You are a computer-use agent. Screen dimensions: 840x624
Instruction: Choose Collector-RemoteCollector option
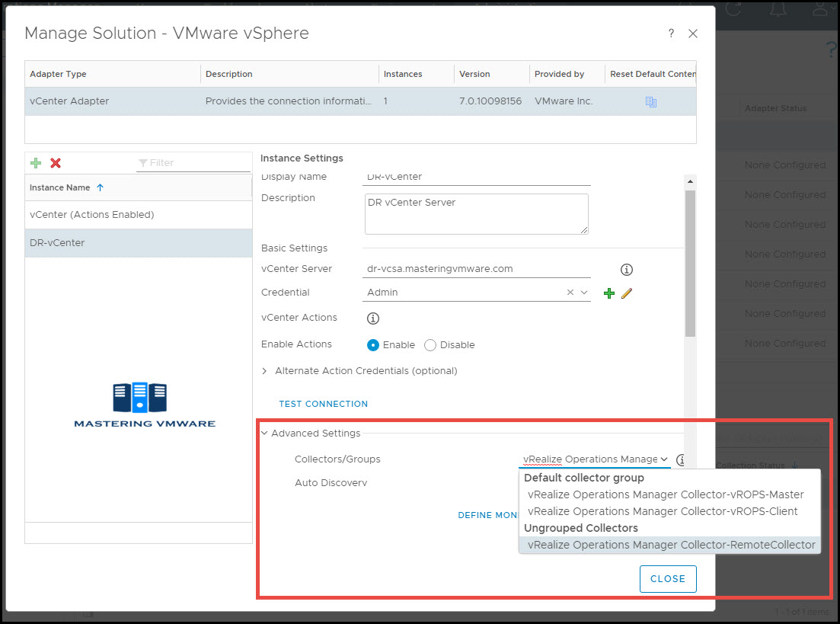(x=669, y=545)
